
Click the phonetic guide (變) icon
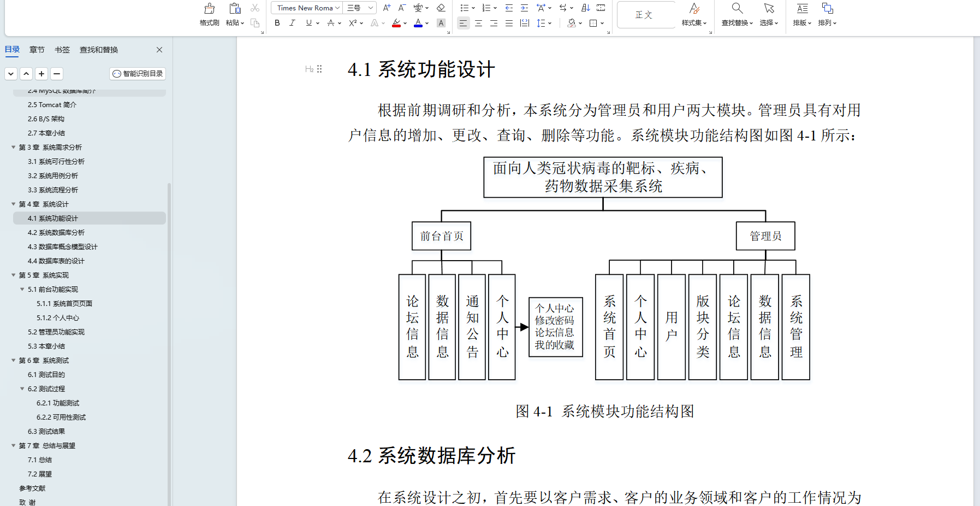click(418, 8)
